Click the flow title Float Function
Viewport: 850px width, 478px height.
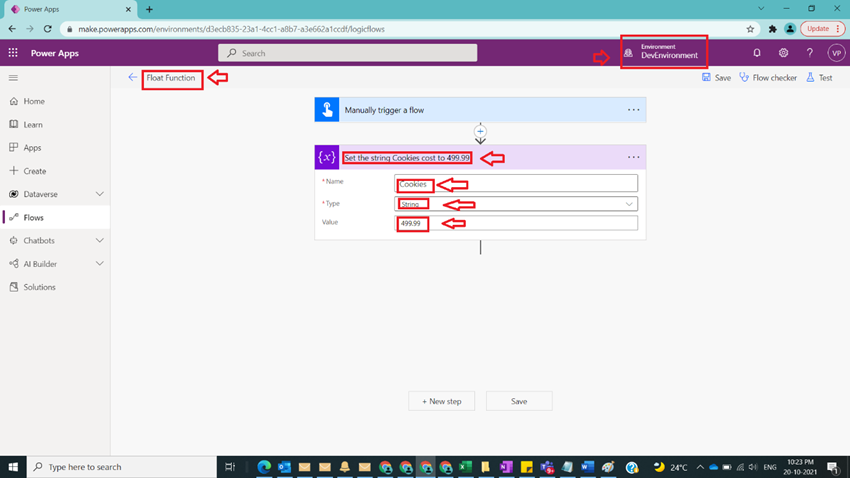pos(171,77)
